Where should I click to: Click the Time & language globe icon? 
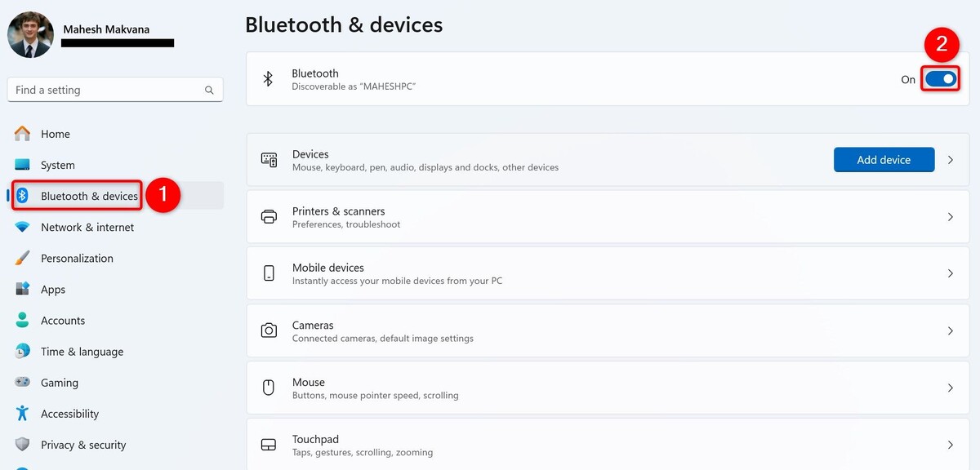point(22,352)
